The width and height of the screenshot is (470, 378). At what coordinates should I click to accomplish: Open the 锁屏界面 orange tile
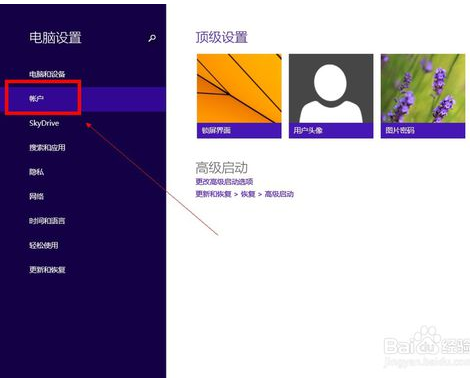point(239,96)
